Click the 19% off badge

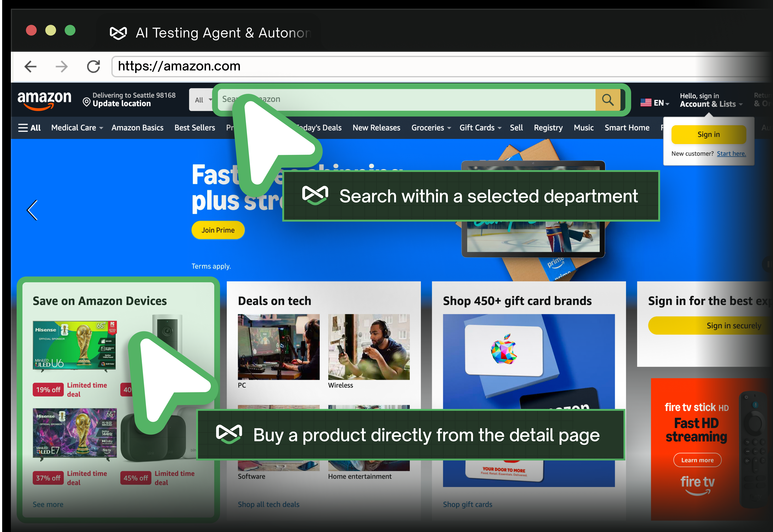48,390
